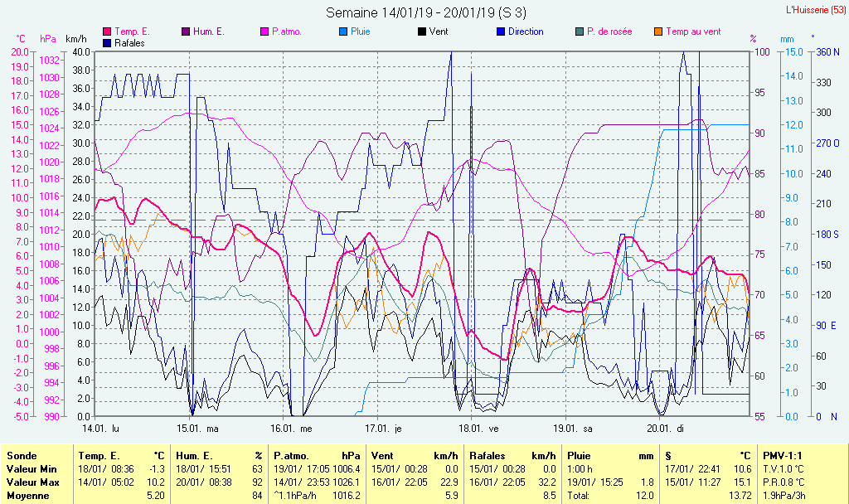Click the maximum gust value '32.2'
The height and width of the screenshot is (504, 849).
coord(546,482)
